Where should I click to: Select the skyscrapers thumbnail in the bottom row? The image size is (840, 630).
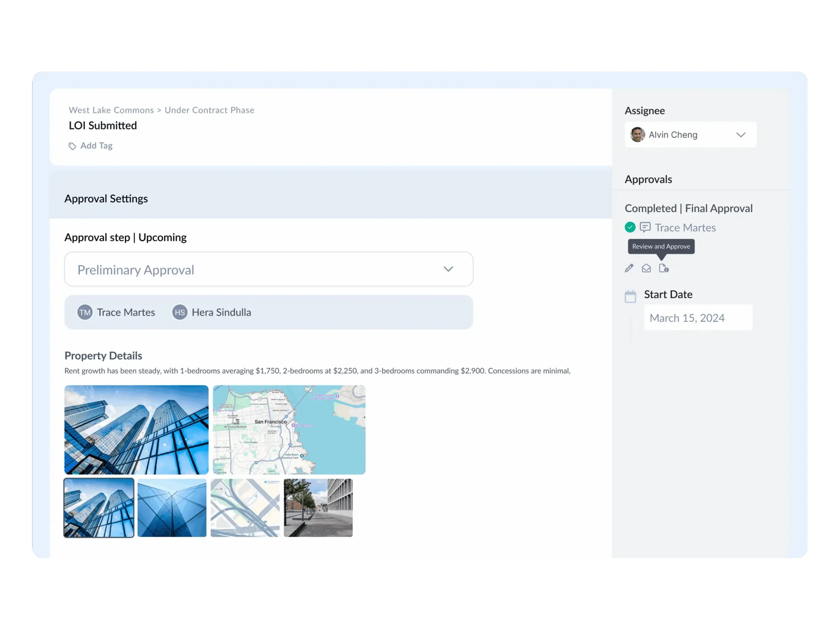click(99, 507)
